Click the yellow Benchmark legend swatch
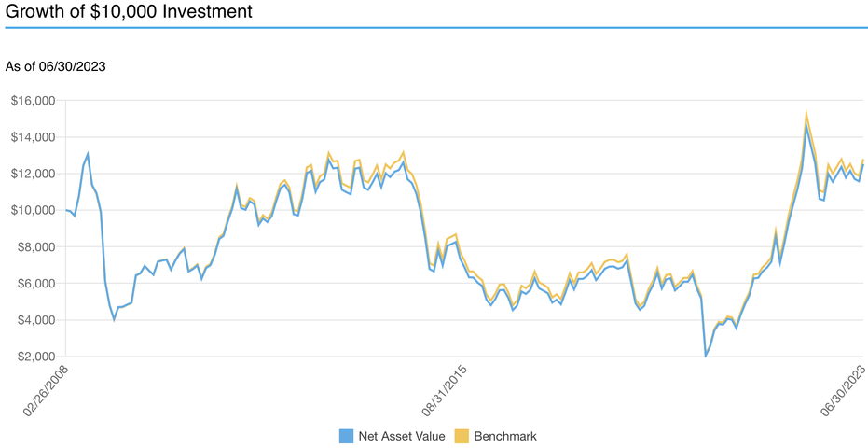Screen dimensions: 868x448 coord(461,436)
